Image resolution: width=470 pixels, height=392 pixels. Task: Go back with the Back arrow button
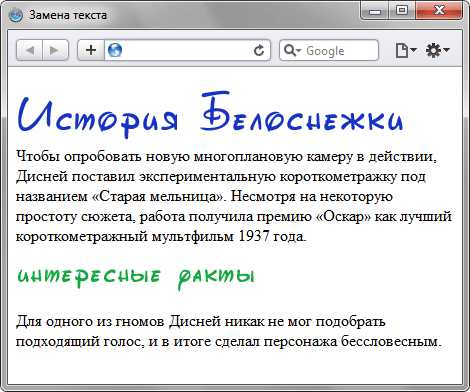coord(30,50)
